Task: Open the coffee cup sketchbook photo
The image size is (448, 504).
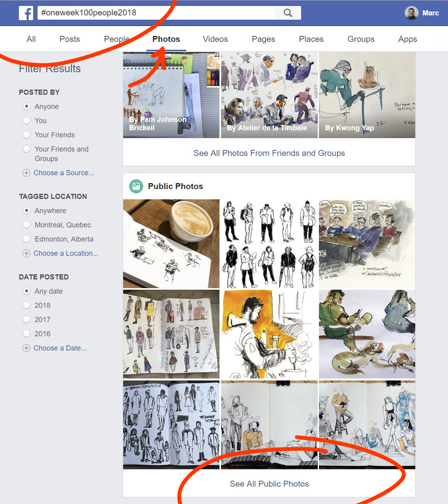Action: (171, 244)
